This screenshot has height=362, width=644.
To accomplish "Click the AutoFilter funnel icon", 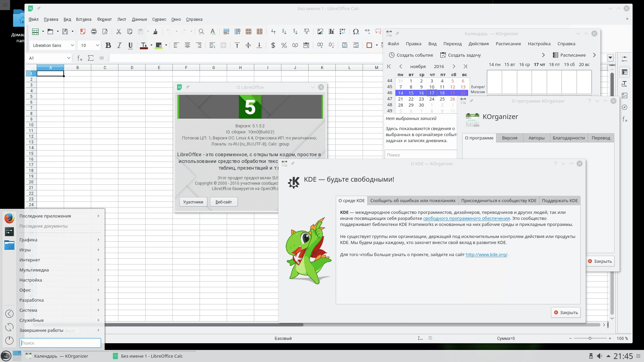I will 307,32.
